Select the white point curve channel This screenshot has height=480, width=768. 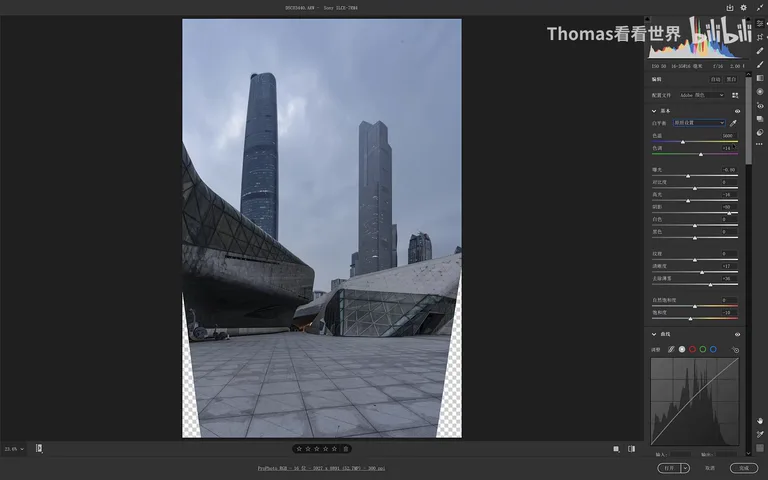pyautogui.click(x=682, y=349)
